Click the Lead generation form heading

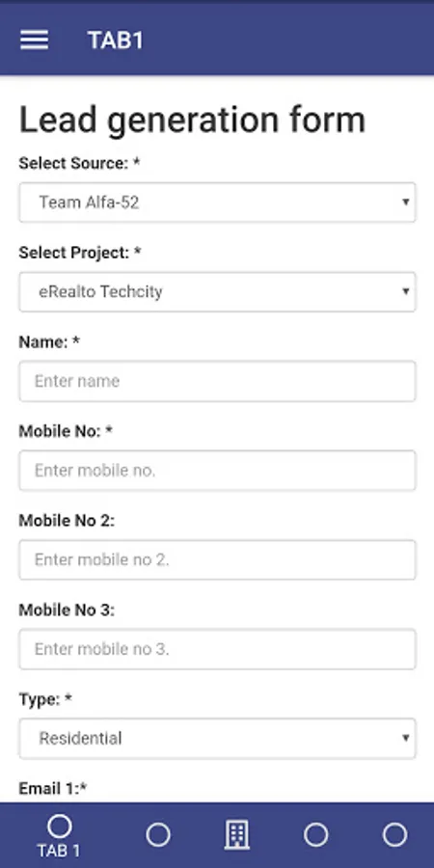click(192, 121)
